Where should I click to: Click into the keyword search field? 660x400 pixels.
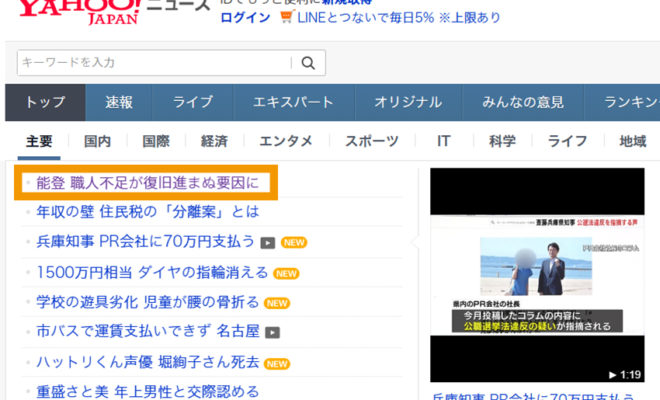point(155,63)
